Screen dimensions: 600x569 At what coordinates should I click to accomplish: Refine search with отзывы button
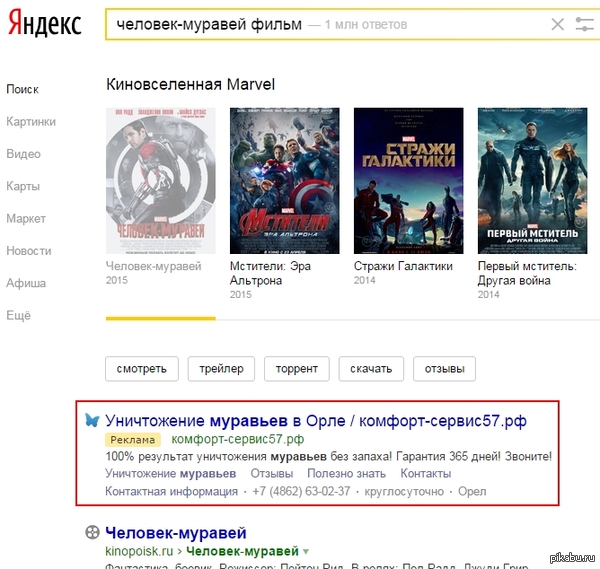point(445,369)
